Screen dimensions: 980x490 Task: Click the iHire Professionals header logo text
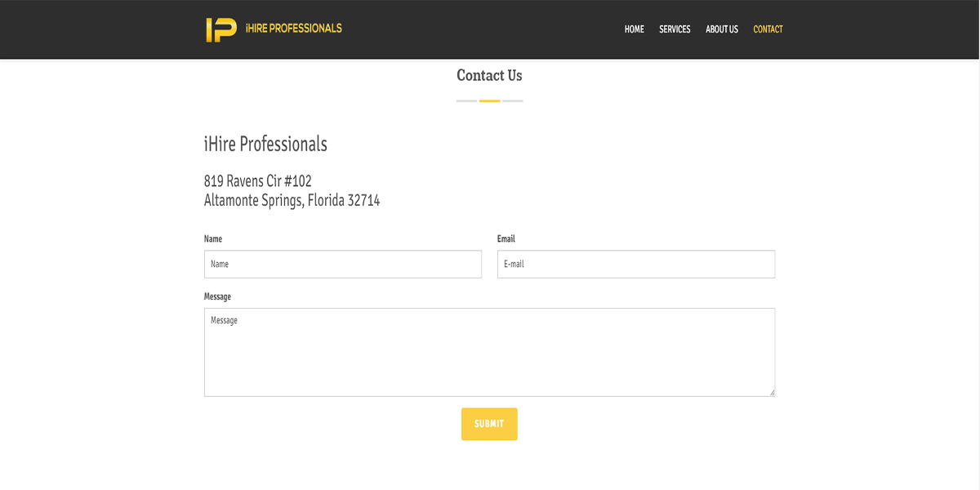[x=293, y=29]
